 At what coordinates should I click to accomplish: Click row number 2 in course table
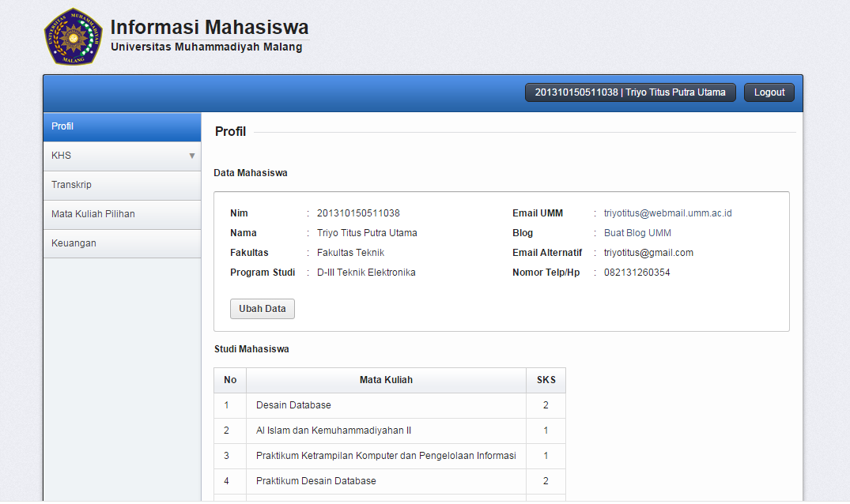[x=227, y=431]
